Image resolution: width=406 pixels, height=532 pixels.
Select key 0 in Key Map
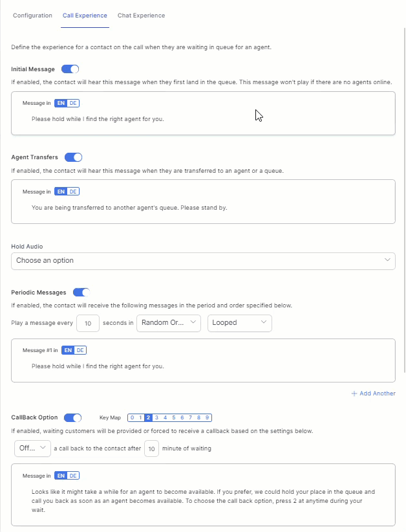tap(132, 418)
